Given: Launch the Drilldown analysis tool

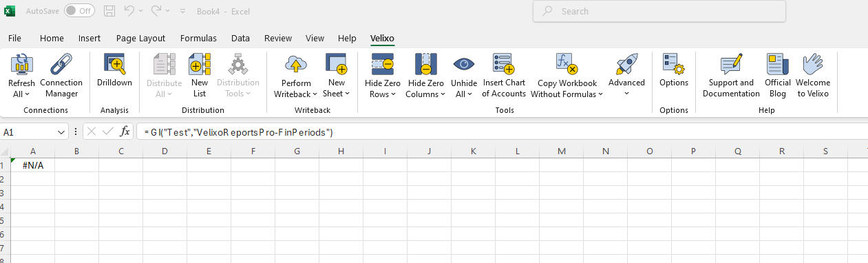Looking at the screenshot, I should (x=114, y=71).
